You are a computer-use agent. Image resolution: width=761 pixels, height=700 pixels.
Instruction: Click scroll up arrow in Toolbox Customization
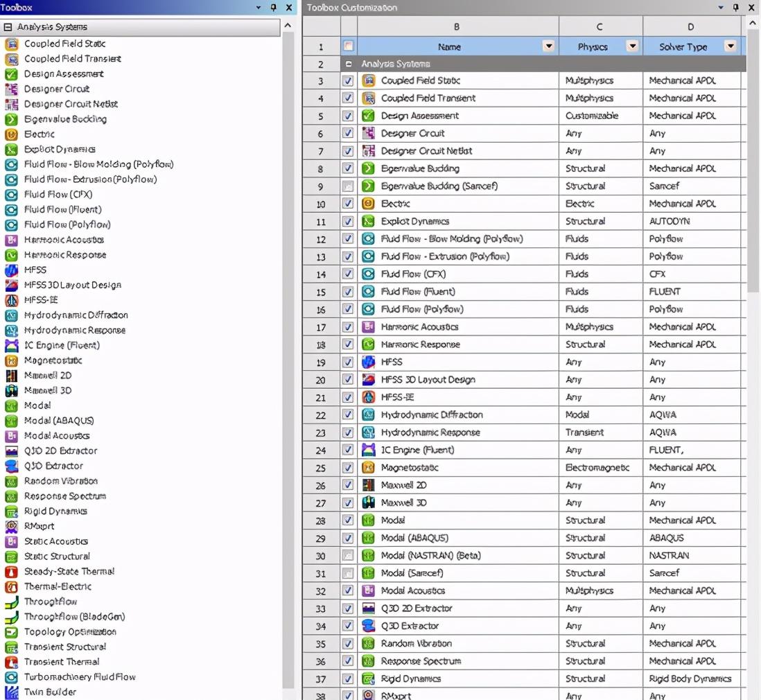click(753, 23)
